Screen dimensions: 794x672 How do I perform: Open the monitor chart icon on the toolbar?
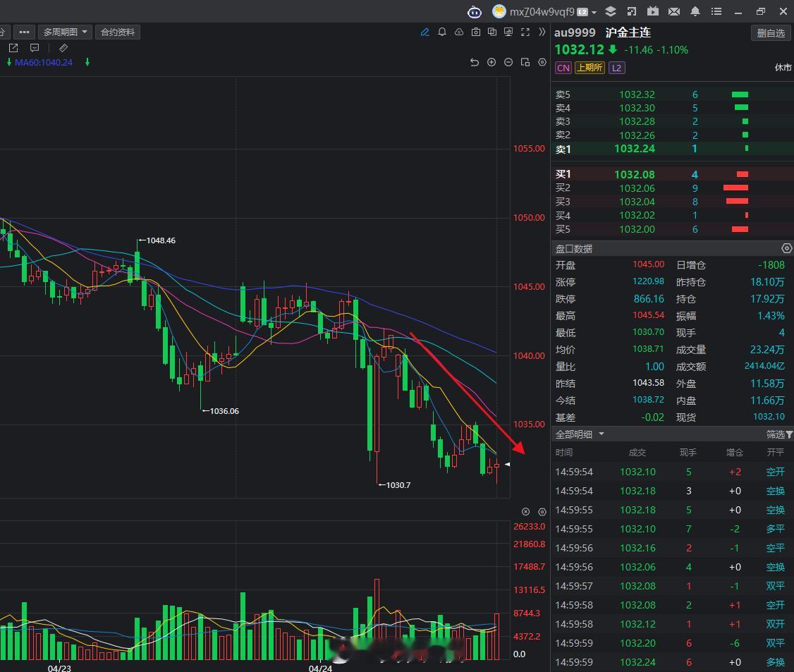508,32
